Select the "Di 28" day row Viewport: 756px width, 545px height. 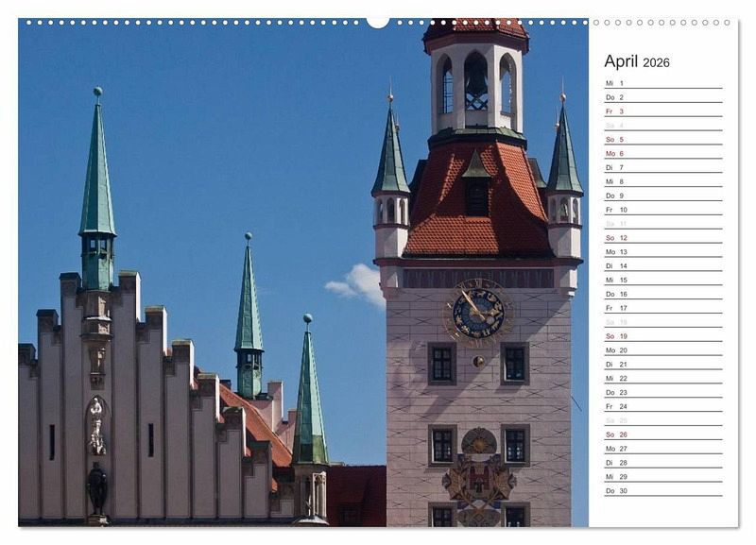663,463
